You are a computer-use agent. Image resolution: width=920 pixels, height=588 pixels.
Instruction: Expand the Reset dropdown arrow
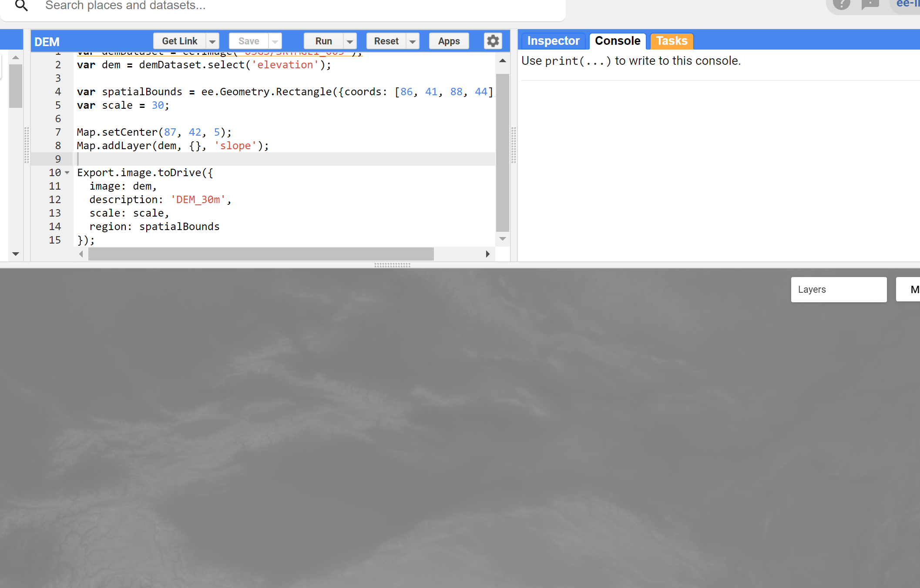413,41
